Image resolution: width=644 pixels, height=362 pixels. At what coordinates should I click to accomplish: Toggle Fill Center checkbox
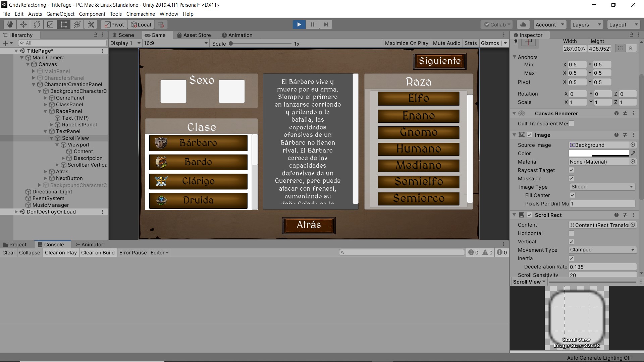573,195
